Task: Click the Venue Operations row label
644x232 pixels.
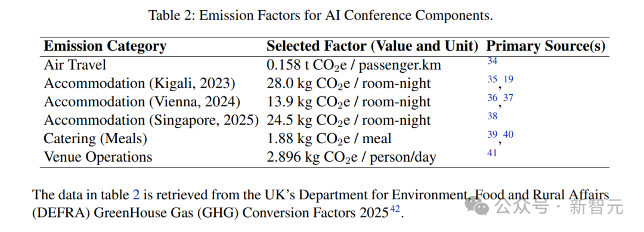Action: coord(98,157)
